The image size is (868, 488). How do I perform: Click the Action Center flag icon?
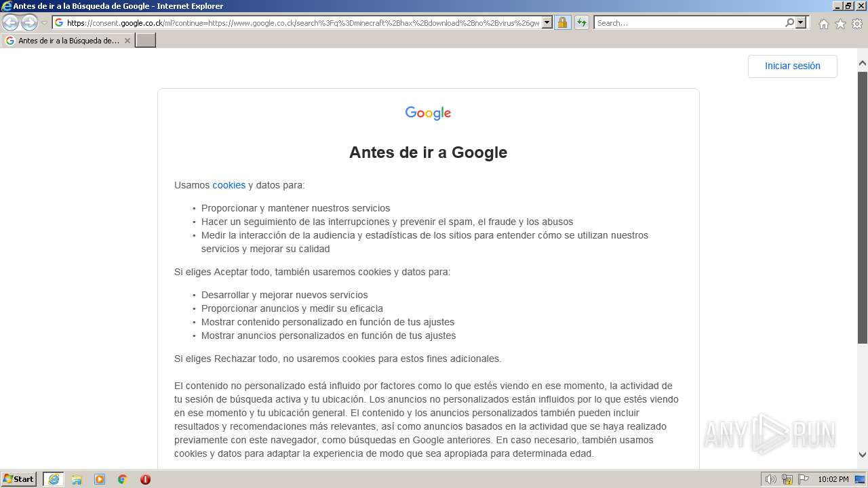(x=803, y=479)
